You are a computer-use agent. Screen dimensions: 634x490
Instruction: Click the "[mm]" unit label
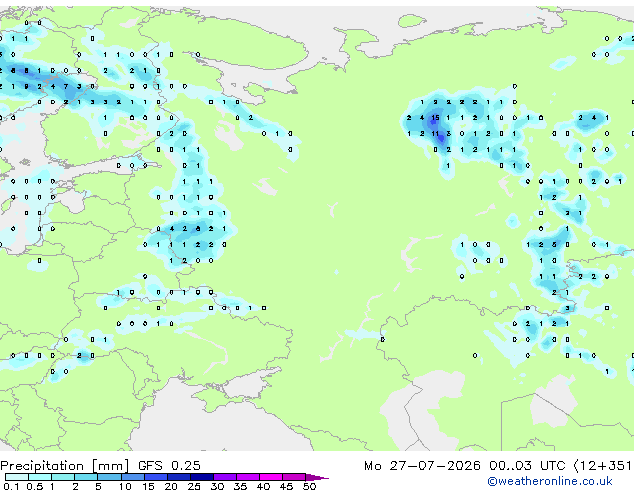110,466
